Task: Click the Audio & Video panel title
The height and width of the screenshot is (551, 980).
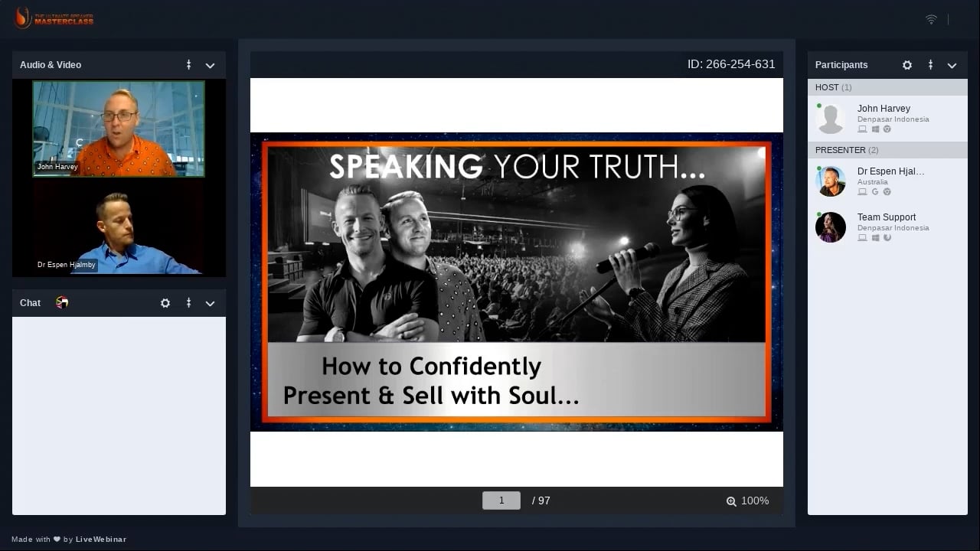Action: click(51, 65)
